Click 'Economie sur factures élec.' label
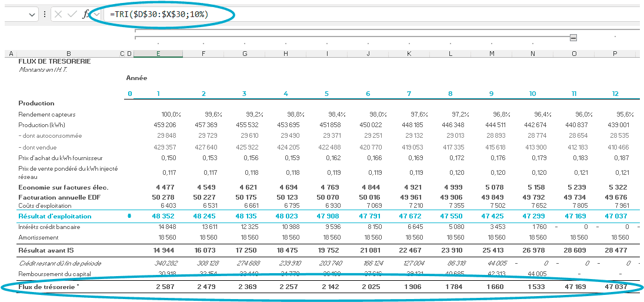Screen dimensions: 644x302 pyautogui.click(x=64, y=188)
